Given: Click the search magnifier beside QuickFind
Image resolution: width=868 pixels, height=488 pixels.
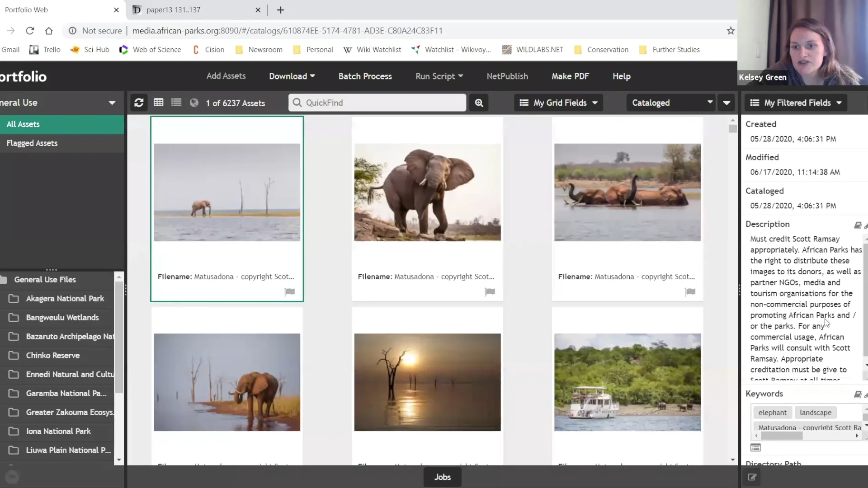Looking at the screenshot, I should click(x=479, y=103).
